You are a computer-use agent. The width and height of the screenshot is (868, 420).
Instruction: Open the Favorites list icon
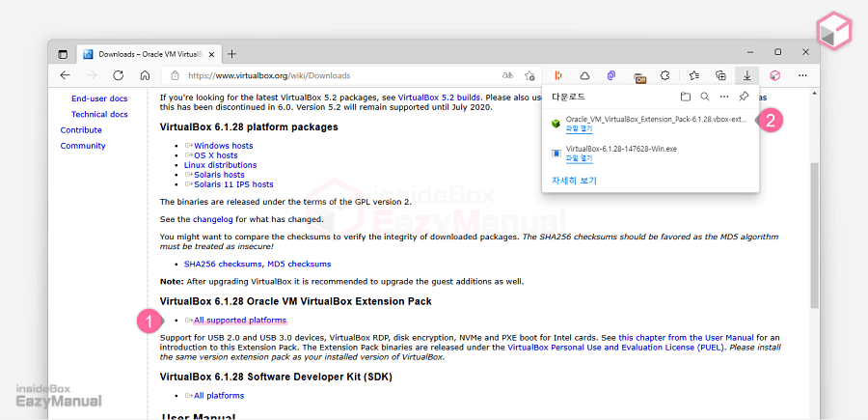pos(694,75)
